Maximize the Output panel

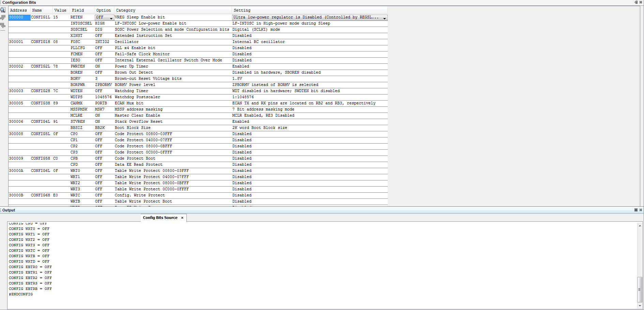(x=636, y=210)
